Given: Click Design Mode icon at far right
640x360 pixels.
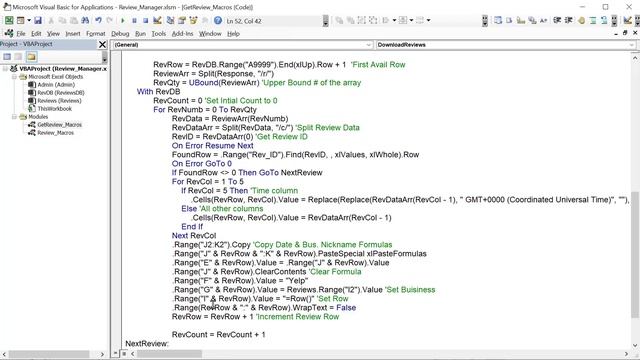Looking at the screenshot, I should 628,20.
